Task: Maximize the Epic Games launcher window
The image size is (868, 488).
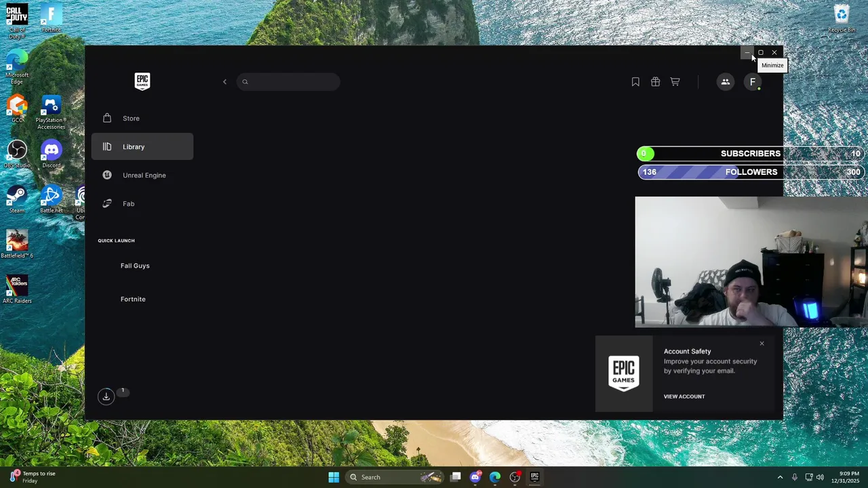Action: (x=761, y=52)
